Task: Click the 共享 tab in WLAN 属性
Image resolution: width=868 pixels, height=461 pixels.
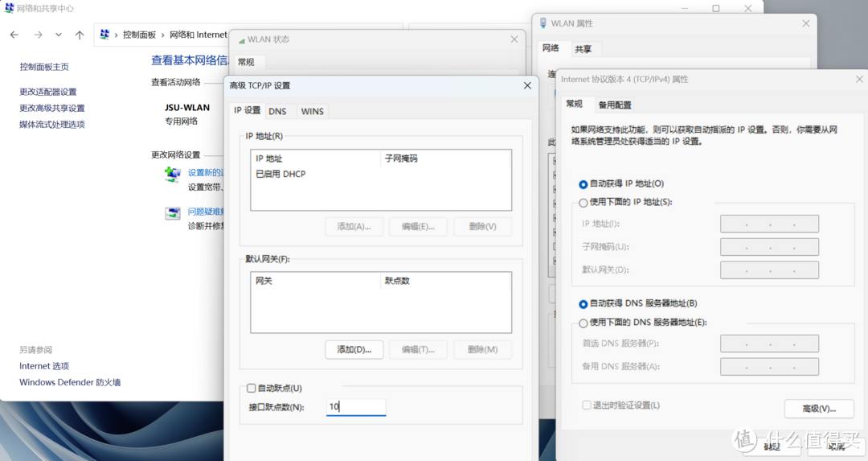Action: (x=583, y=49)
